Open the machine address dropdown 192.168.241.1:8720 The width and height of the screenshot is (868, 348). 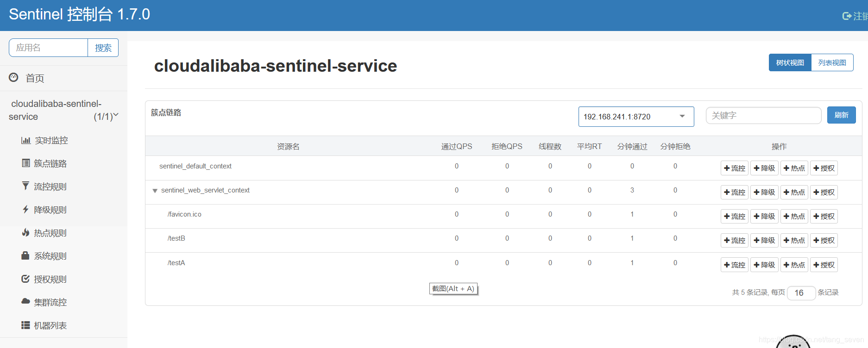tap(636, 117)
